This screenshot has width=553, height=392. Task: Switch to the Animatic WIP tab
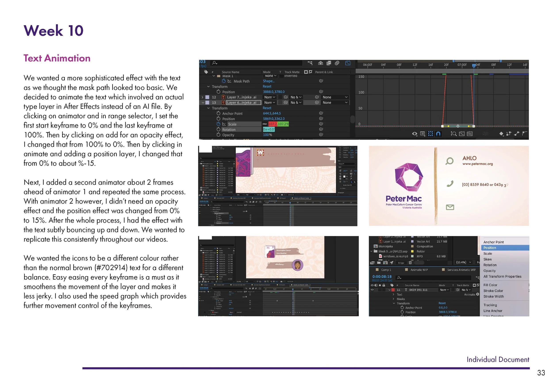pyautogui.click(x=419, y=270)
